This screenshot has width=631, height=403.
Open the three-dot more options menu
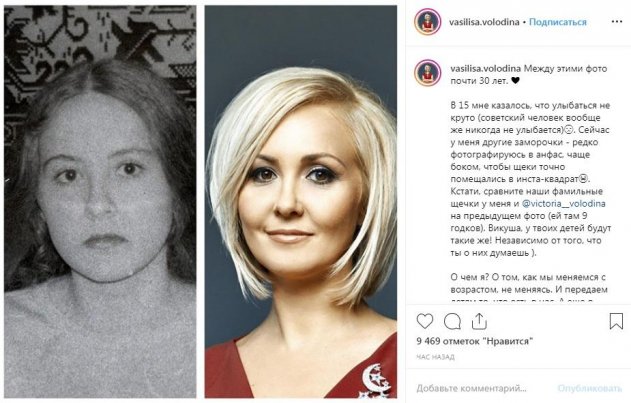[617, 22]
